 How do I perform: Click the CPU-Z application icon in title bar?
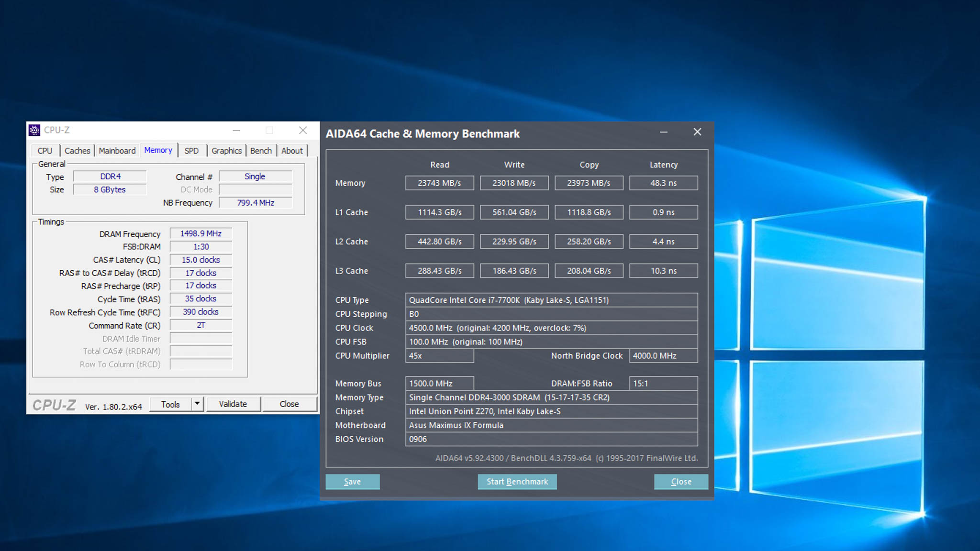(34, 130)
